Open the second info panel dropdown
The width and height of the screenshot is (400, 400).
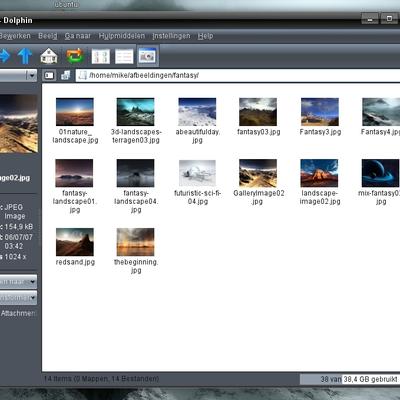[x=18, y=298]
